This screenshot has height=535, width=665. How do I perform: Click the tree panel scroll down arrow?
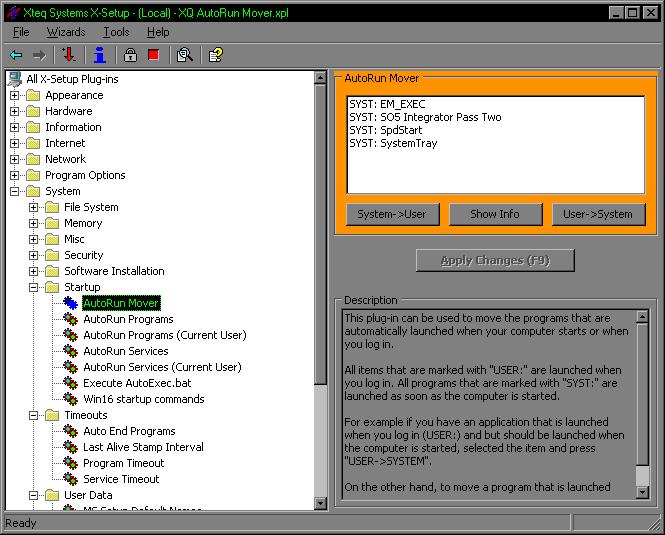[320, 503]
